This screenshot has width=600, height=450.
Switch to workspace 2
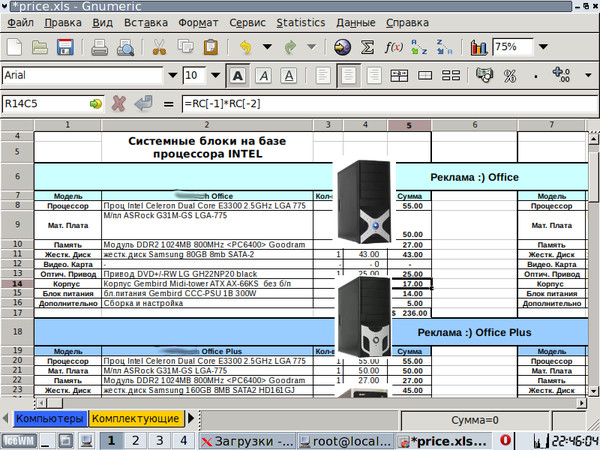(x=135, y=441)
